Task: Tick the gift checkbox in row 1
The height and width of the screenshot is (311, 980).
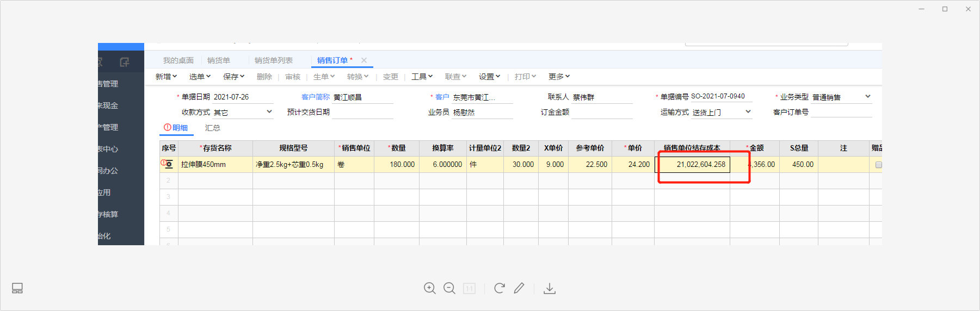Action: [878, 165]
